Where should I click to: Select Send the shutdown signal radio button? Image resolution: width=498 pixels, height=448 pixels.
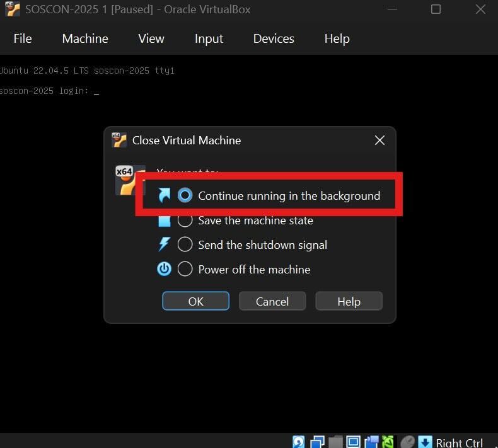(x=185, y=244)
